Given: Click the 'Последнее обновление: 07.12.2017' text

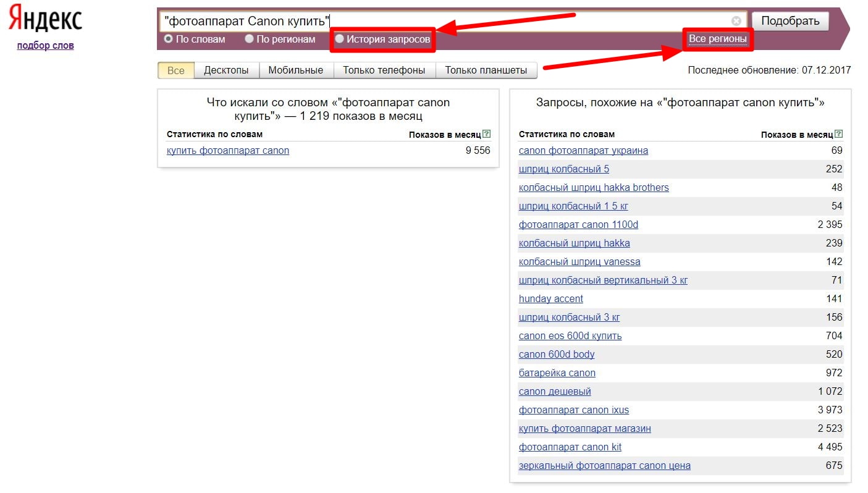Looking at the screenshot, I should (x=769, y=70).
